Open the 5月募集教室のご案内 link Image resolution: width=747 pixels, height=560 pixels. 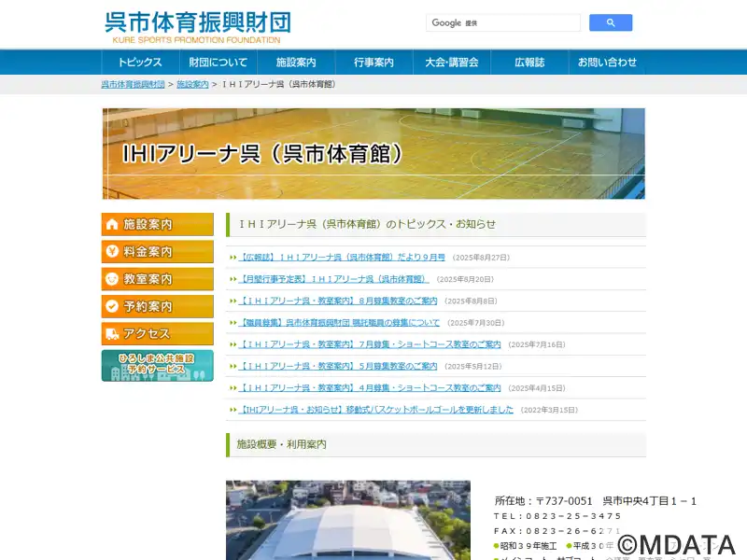pos(338,366)
